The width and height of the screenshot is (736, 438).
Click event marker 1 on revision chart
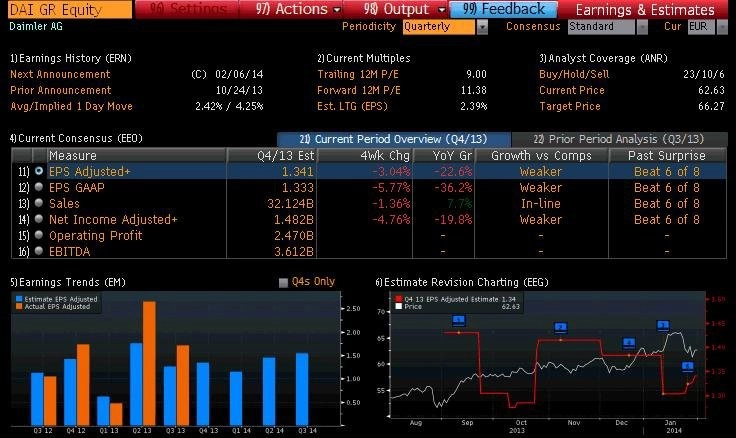click(x=459, y=321)
